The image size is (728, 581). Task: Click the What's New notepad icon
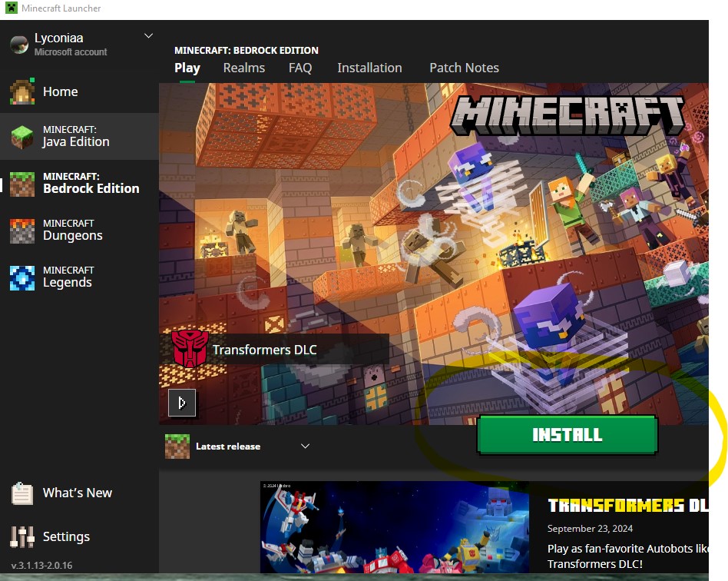coord(22,493)
